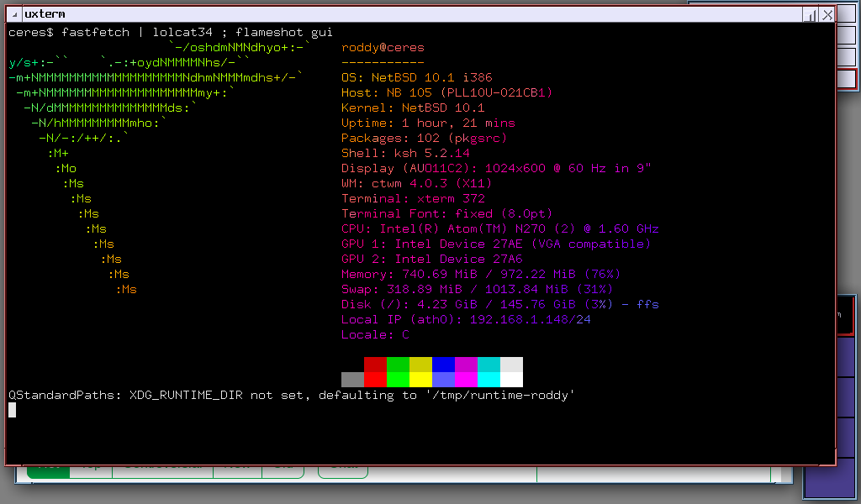Image resolution: width=861 pixels, height=504 pixels.
Task: Select the bright cyan swatch in the bottom row
Action: (x=489, y=380)
